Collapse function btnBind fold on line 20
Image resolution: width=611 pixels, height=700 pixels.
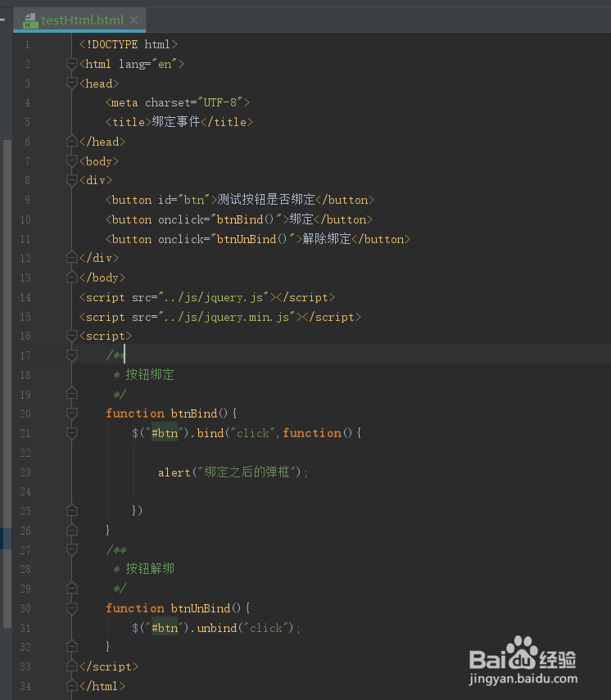[x=71, y=413]
